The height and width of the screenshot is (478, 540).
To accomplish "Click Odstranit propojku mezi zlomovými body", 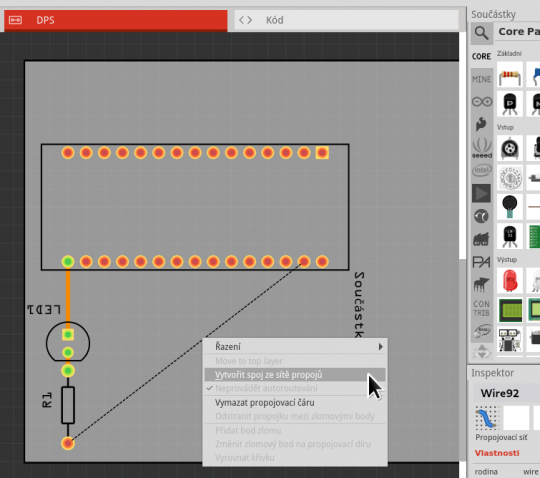I will [295, 416].
